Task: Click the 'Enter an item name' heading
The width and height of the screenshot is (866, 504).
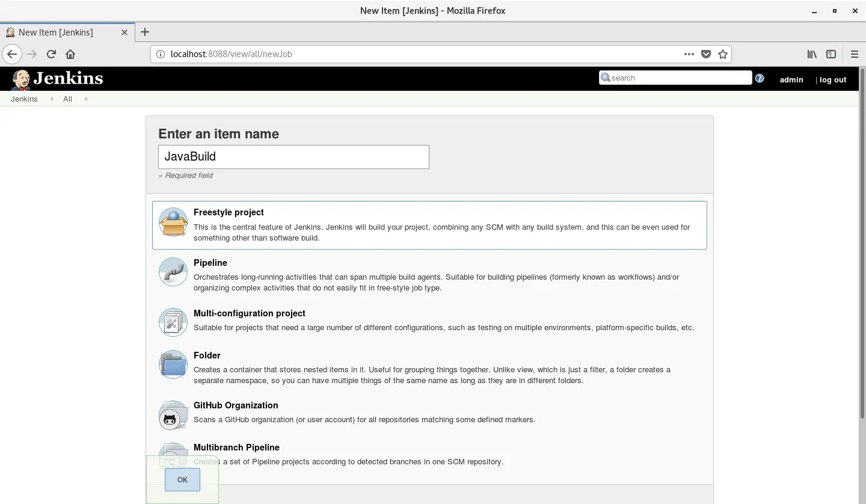Action: [x=218, y=134]
